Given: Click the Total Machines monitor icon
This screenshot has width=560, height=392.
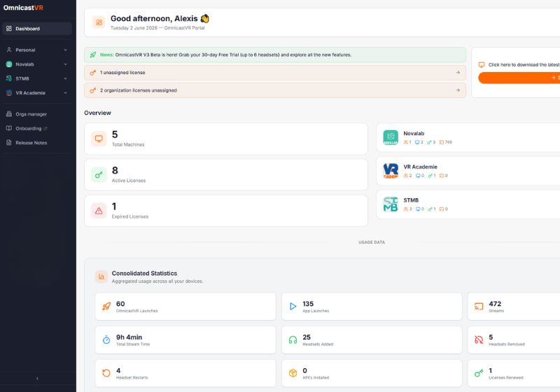Looking at the screenshot, I should pyautogui.click(x=99, y=139).
